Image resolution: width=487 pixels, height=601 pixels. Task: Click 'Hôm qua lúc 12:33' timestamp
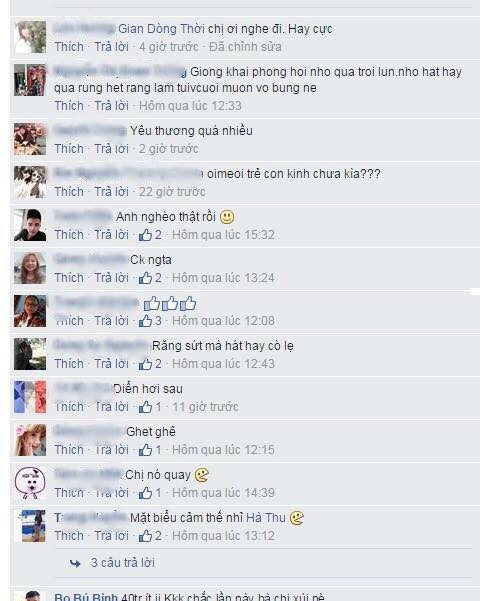[190, 105]
